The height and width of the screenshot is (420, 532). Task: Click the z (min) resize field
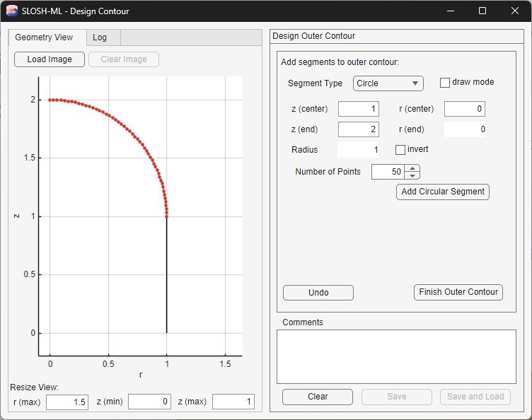coord(149,402)
